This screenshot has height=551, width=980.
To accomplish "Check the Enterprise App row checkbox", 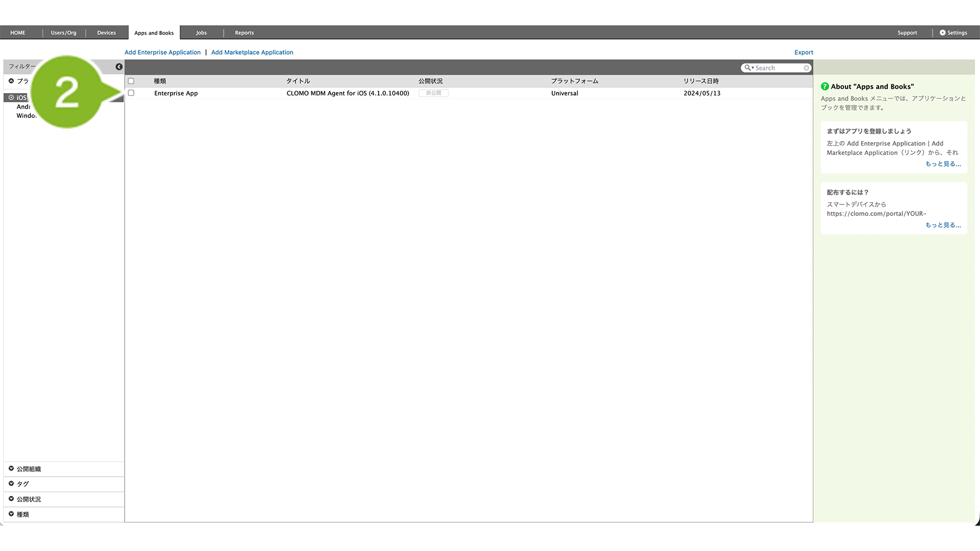I will coord(131,93).
